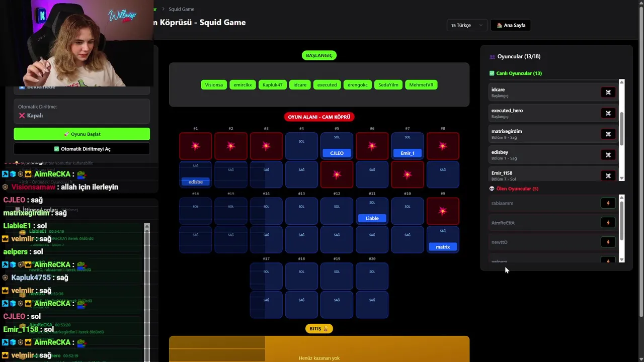Click the Ölen Oyuncular (5) heading
The image size is (644, 362).
point(514,189)
